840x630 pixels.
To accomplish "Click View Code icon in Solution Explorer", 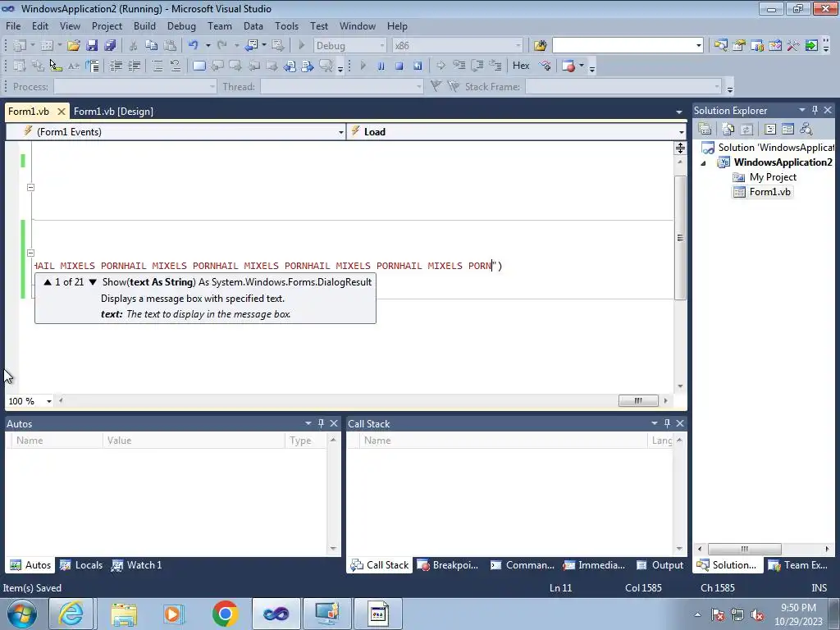I will tap(769, 129).
